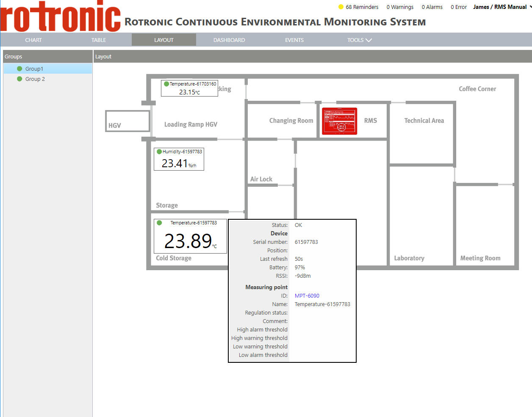Click the RSSI -9dBm value
Screen dimensions: 532x417
[x=303, y=276]
